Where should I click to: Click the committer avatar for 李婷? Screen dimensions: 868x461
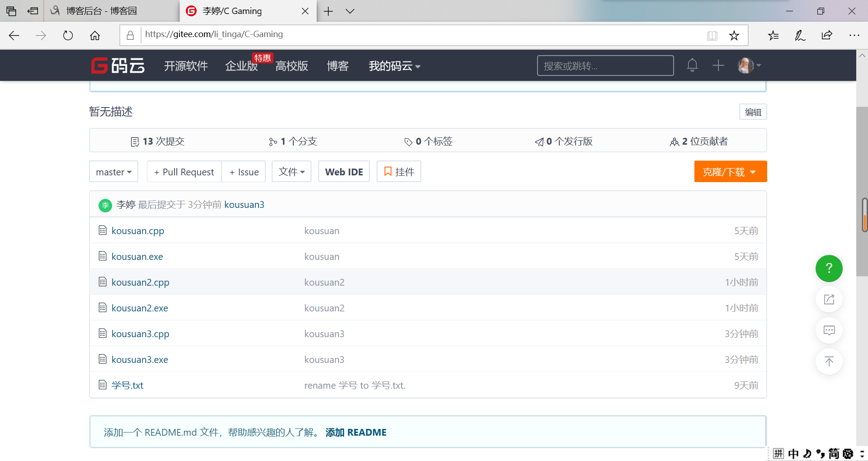pyautogui.click(x=105, y=205)
